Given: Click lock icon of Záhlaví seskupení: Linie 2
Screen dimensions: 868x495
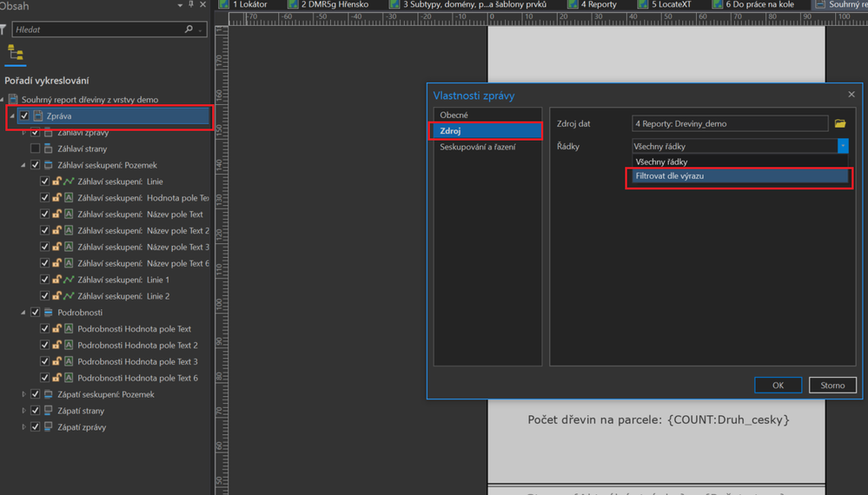Looking at the screenshot, I should [x=56, y=296].
